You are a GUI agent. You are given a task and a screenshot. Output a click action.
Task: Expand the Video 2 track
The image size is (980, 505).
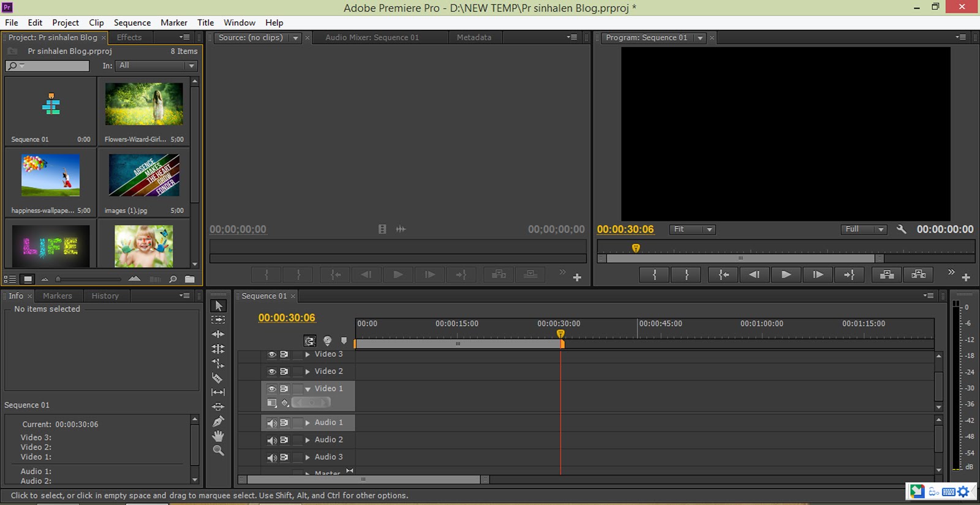pyautogui.click(x=307, y=372)
